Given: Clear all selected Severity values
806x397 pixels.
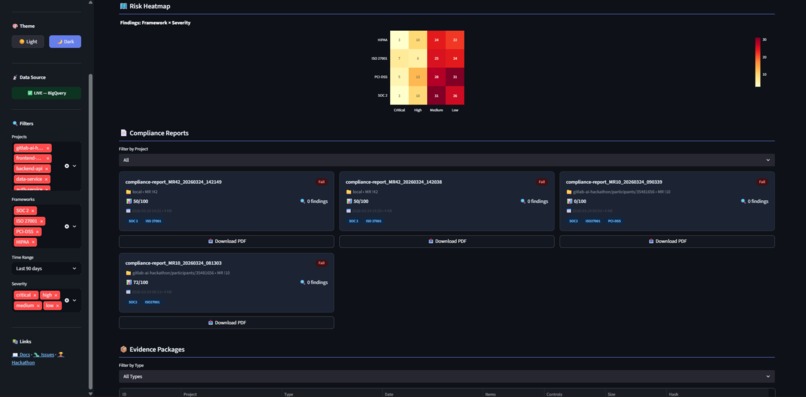Looking at the screenshot, I should (66, 300).
